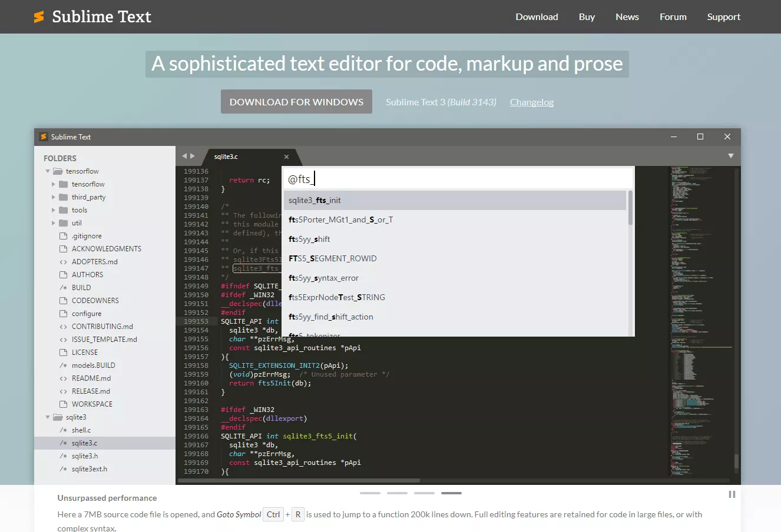Viewport: 781px width, 532px height.
Task: Close the sqlite3.c tab
Action: pyautogui.click(x=286, y=157)
